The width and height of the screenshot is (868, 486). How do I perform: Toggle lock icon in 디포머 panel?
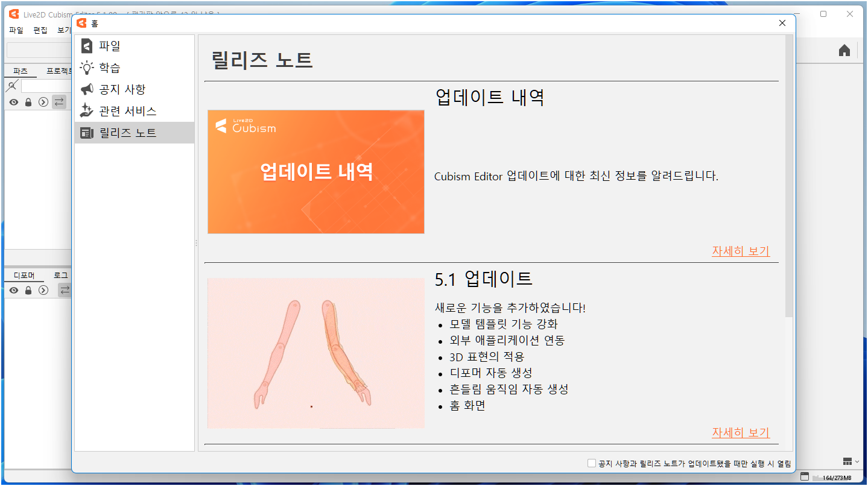[x=28, y=290]
